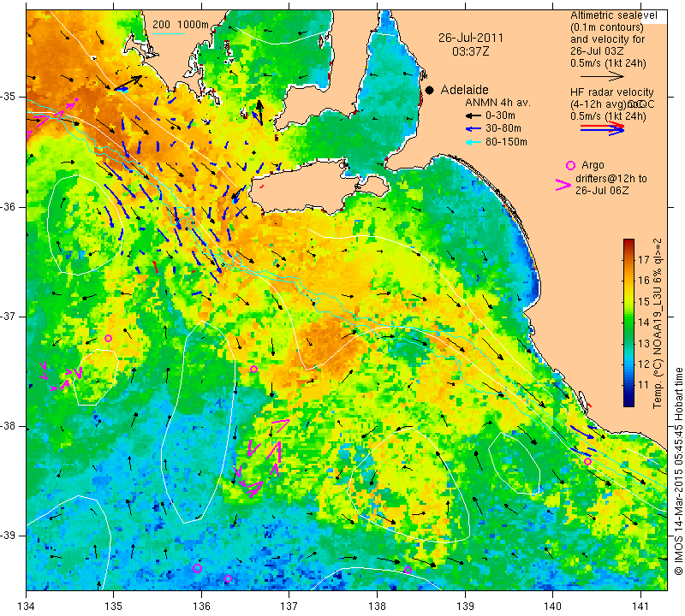Click the 134 longitude axis label
Viewport: 685px width, 616px height.
[x=27, y=607]
